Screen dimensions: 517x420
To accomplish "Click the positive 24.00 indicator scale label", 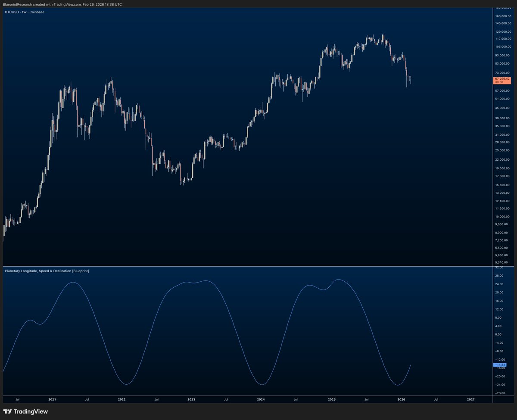I will [x=500, y=284].
